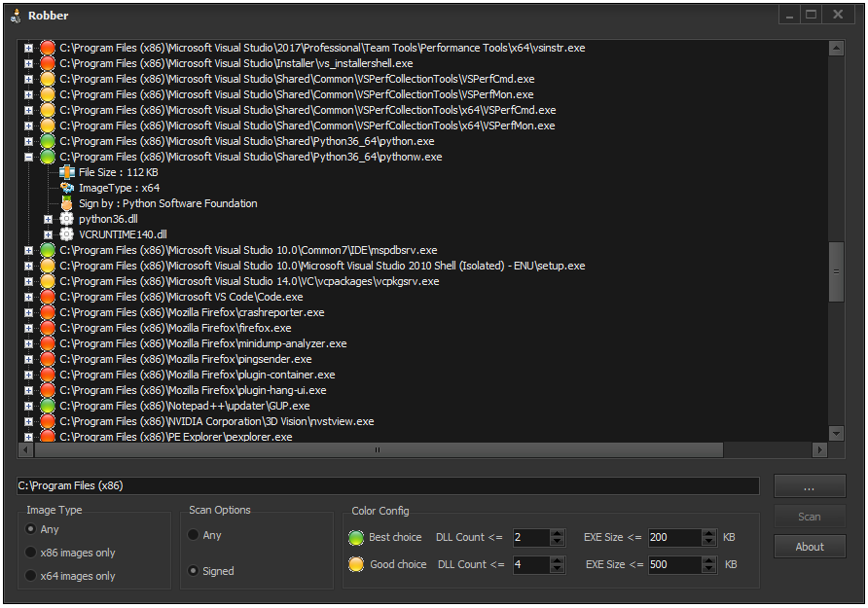Click the green icon beside pythonw.exe

coord(48,157)
